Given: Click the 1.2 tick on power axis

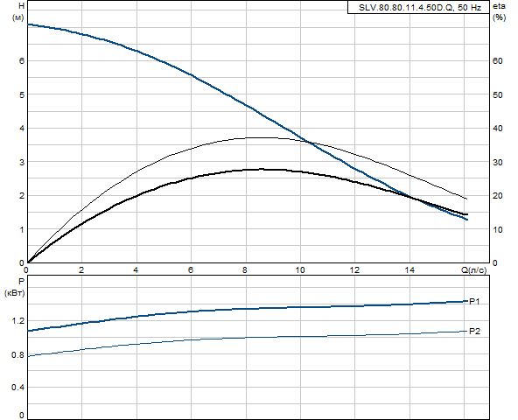Looking at the screenshot, I should pyautogui.click(x=17, y=321).
